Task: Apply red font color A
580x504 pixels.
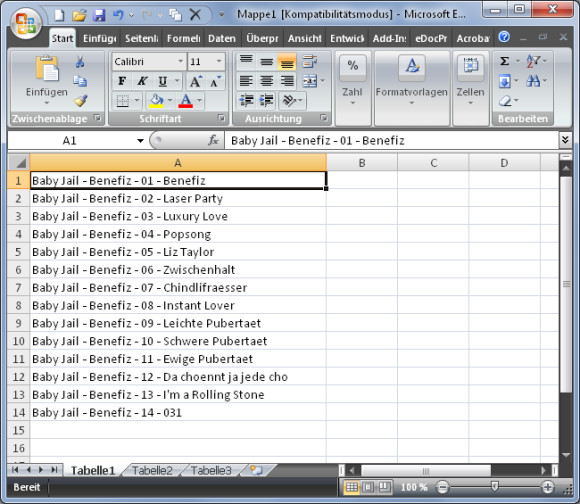Action: (x=186, y=101)
